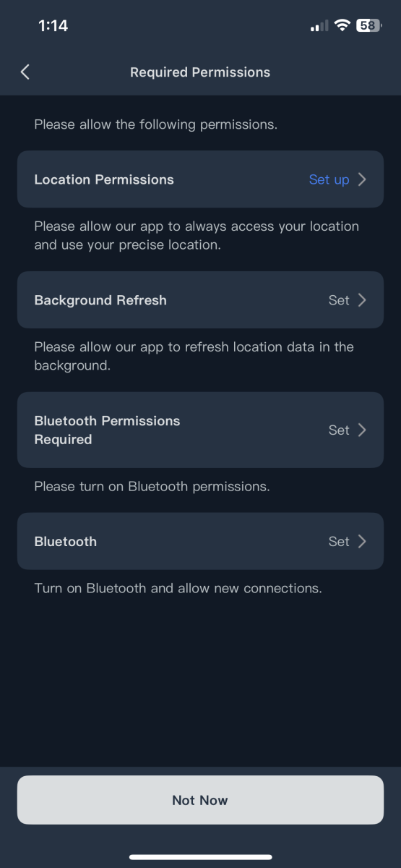Open chevron in the Bluetooth row
Image resolution: width=401 pixels, height=868 pixels.
pos(362,541)
